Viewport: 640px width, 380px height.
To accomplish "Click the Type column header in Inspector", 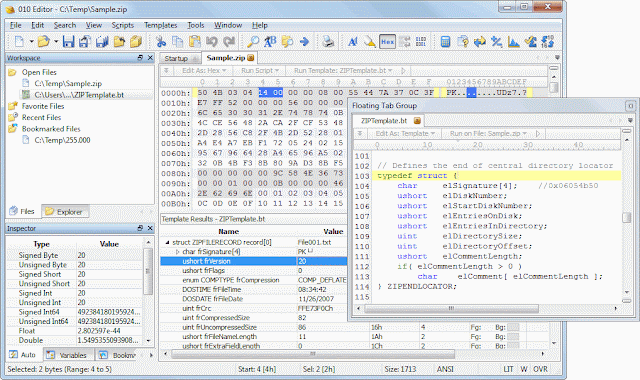I will pyautogui.click(x=42, y=244).
